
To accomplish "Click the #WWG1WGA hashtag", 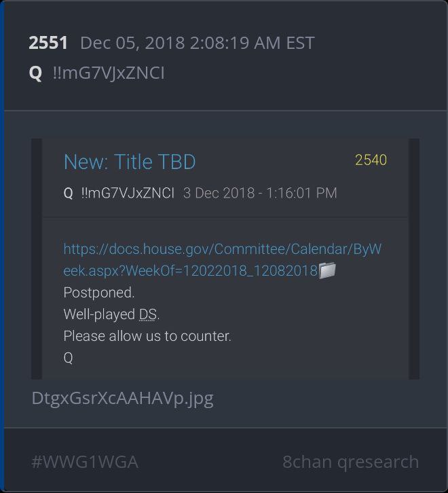I will point(85,462).
